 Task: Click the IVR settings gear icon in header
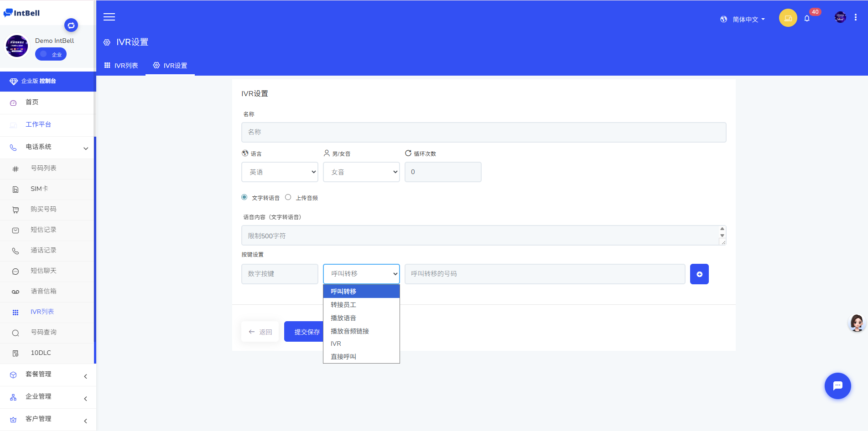point(107,42)
